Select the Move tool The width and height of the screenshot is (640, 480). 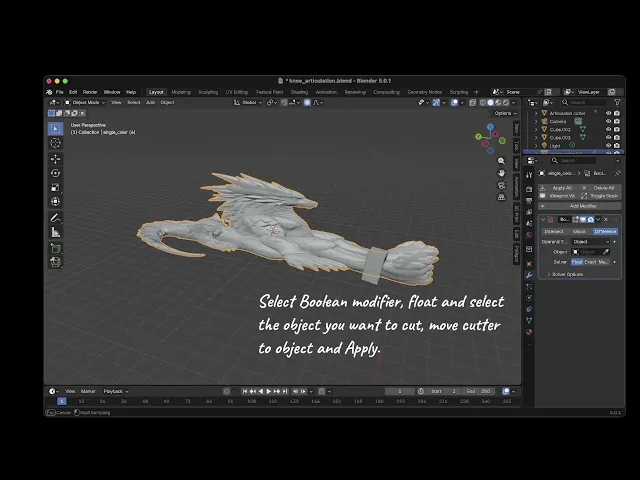56,159
